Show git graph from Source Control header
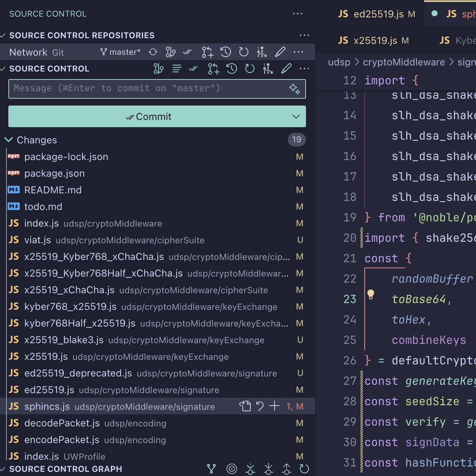This screenshot has height=476, width=476. [158, 69]
